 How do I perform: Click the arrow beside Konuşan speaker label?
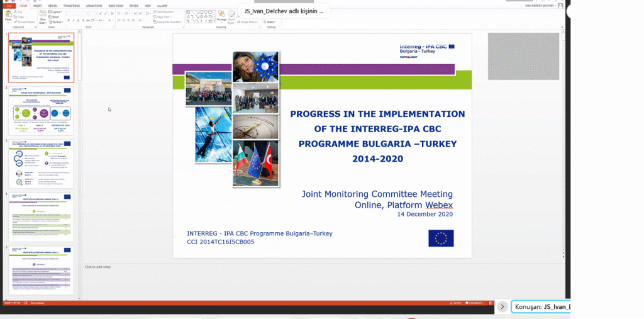(502, 306)
